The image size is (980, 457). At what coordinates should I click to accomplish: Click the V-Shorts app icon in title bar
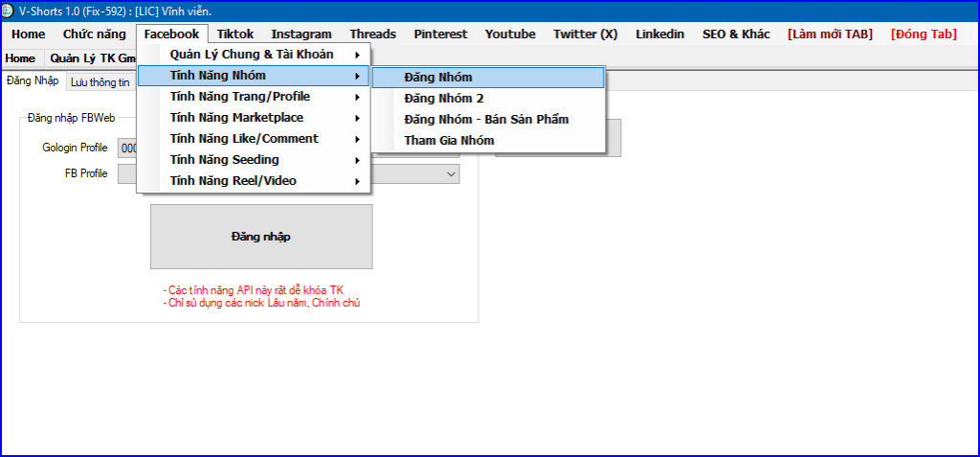pyautogui.click(x=9, y=10)
